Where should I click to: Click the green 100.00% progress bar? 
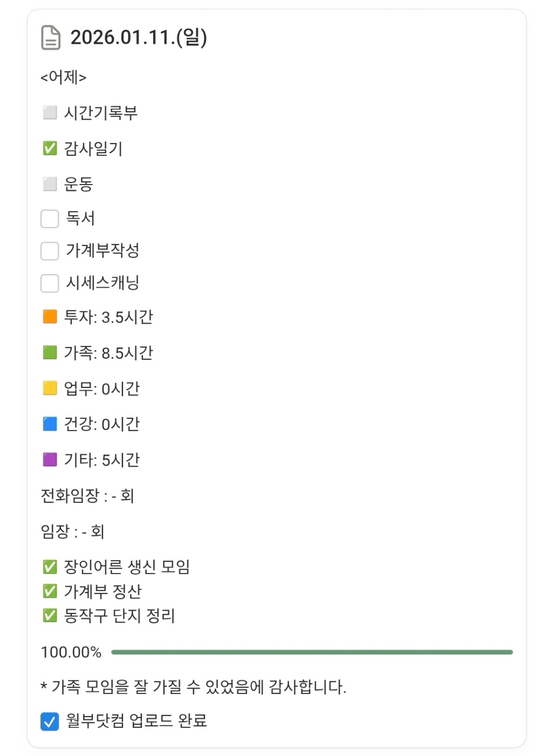[311, 652]
